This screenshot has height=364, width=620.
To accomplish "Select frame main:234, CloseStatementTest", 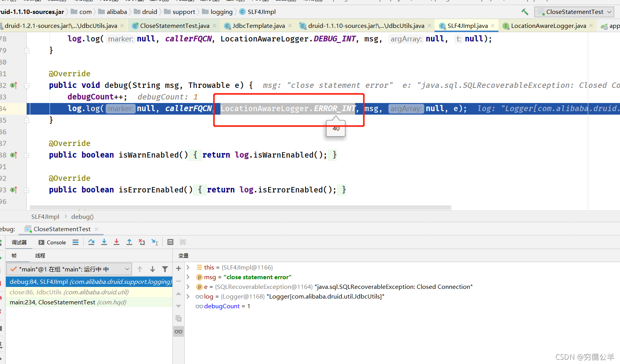I will click(89, 302).
